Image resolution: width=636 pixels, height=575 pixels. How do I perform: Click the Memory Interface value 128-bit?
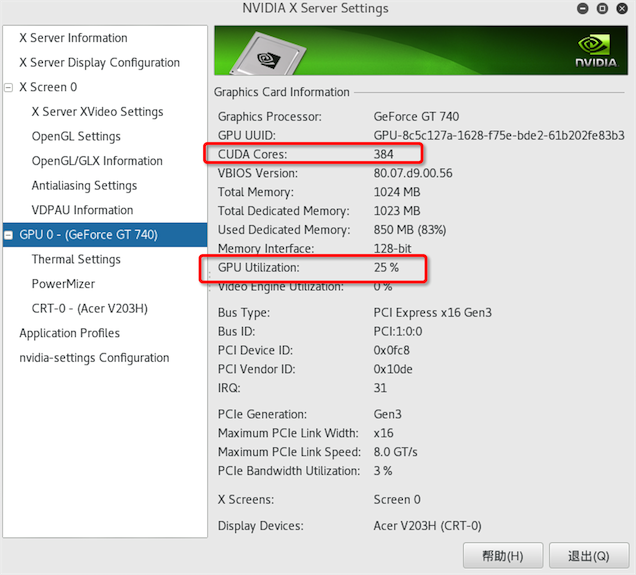[392, 249]
